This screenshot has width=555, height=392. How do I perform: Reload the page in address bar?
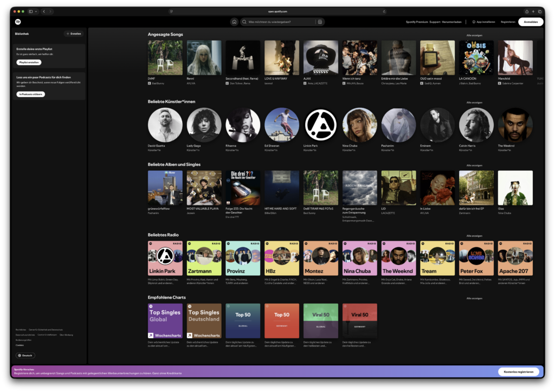(x=384, y=12)
